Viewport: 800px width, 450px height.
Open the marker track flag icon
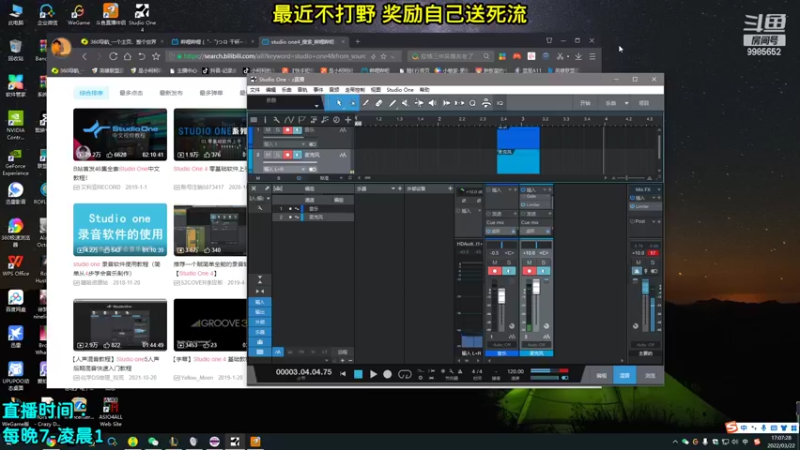click(x=302, y=120)
